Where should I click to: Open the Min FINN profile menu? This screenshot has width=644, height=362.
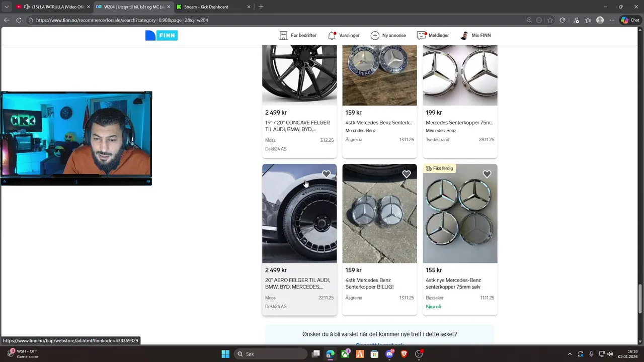[x=475, y=35]
